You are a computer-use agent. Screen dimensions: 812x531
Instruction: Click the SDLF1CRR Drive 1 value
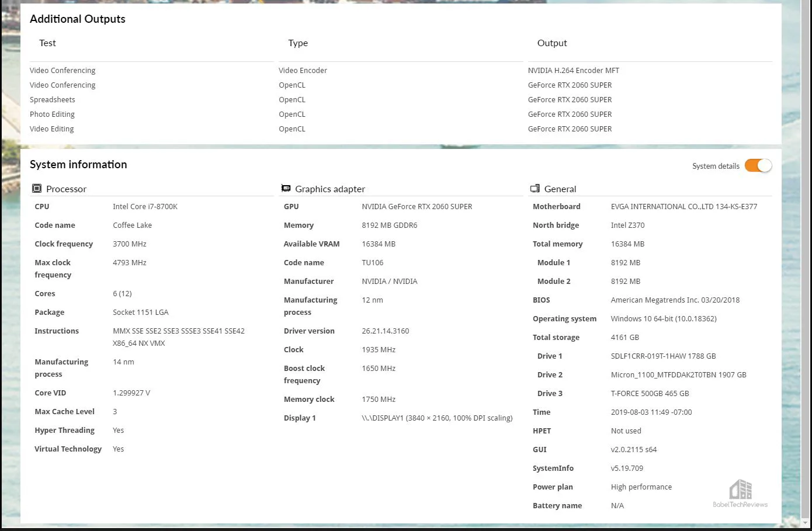664,356
